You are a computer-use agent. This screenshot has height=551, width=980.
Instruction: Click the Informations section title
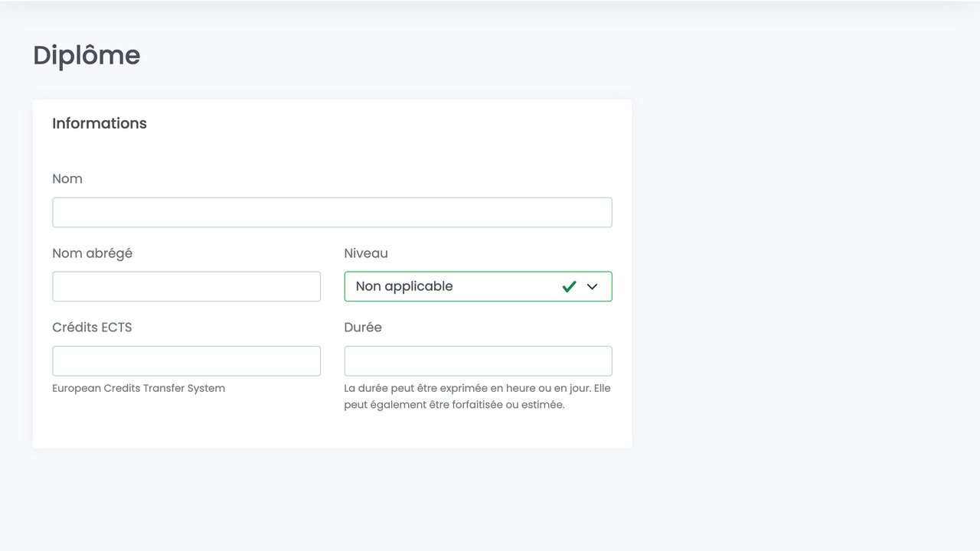[100, 123]
